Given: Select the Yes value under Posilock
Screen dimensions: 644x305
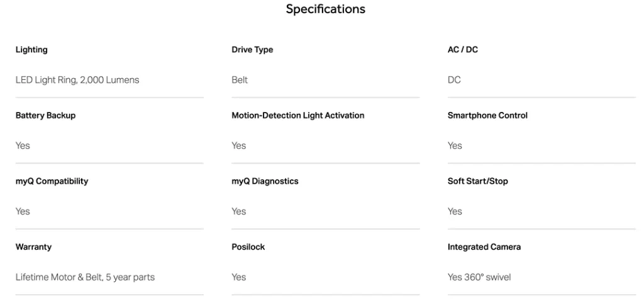Looking at the screenshot, I should point(239,277).
